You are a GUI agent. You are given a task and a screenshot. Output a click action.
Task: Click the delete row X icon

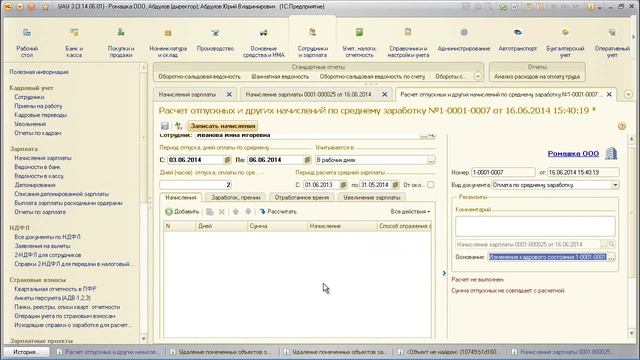click(x=222, y=211)
